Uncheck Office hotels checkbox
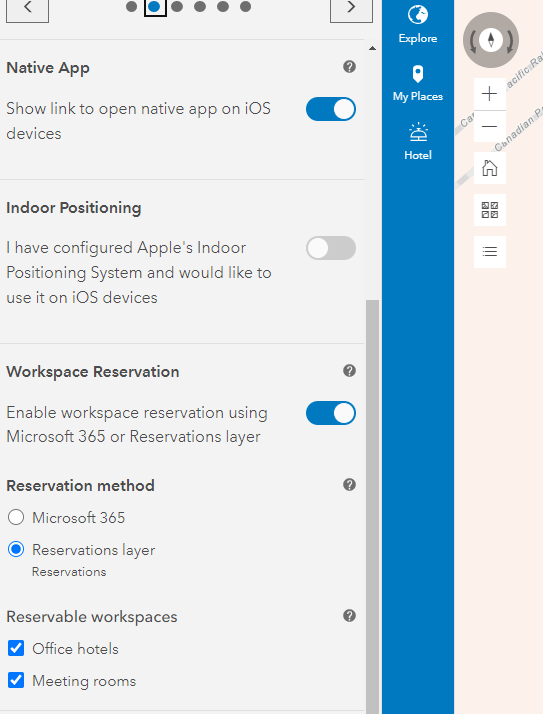543x714 pixels. (x=16, y=648)
